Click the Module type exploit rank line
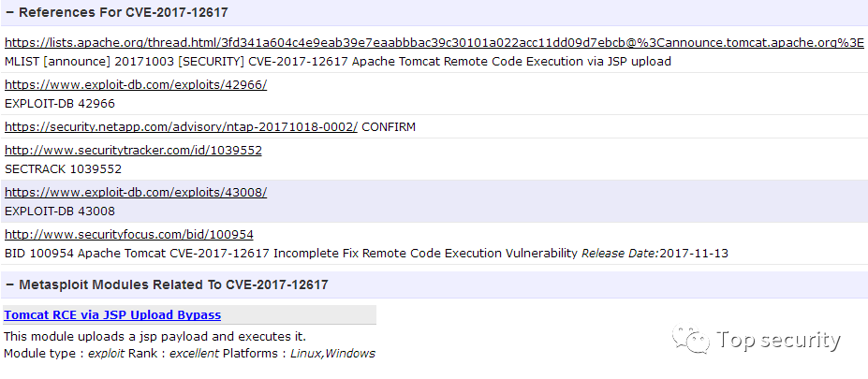Screen dimensions: 868x379 [189, 354]
